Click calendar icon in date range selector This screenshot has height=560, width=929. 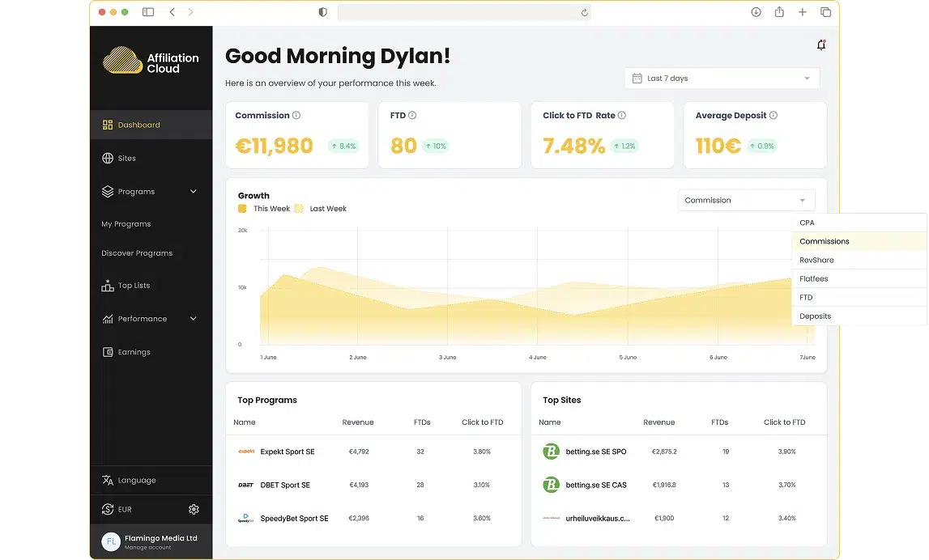click(637, 78)
